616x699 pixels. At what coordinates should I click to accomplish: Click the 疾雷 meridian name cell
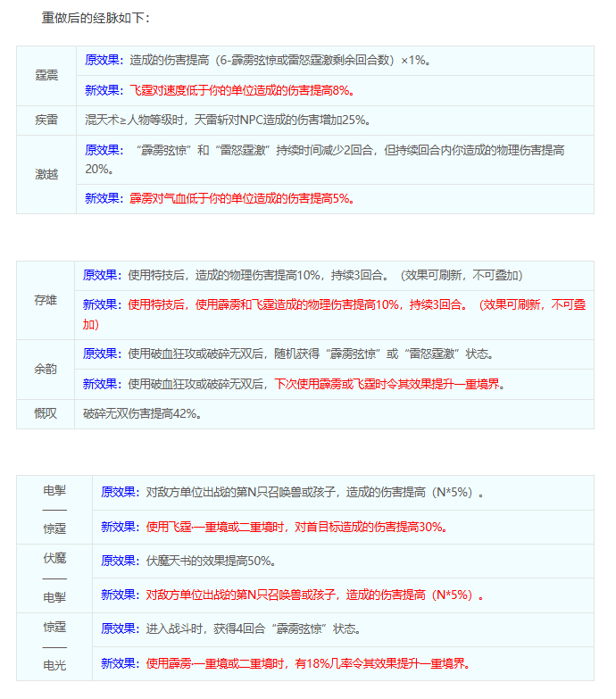(46, 120)
